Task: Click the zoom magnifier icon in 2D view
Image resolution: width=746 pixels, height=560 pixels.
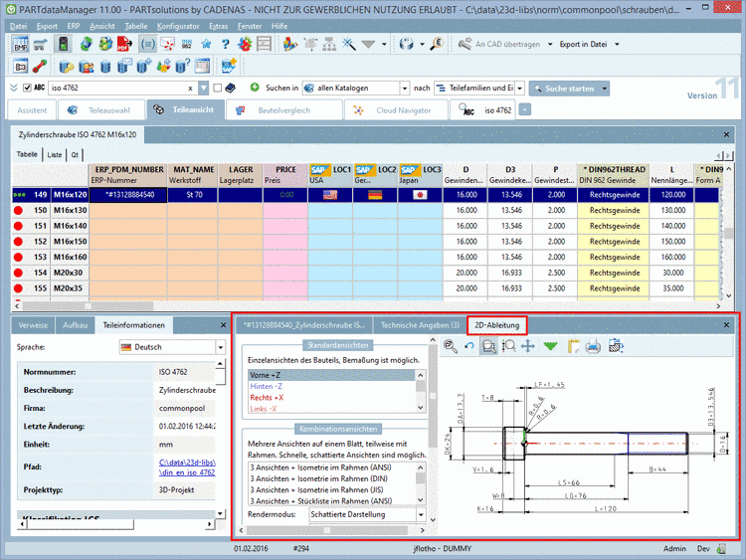Action: point(451,346)
